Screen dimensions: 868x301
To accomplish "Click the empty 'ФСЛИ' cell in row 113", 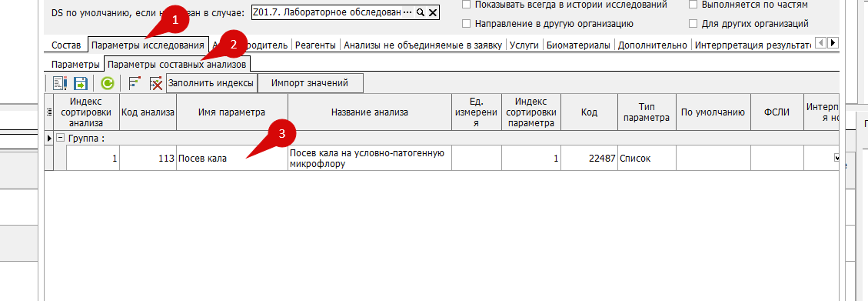I will (777, 159).
